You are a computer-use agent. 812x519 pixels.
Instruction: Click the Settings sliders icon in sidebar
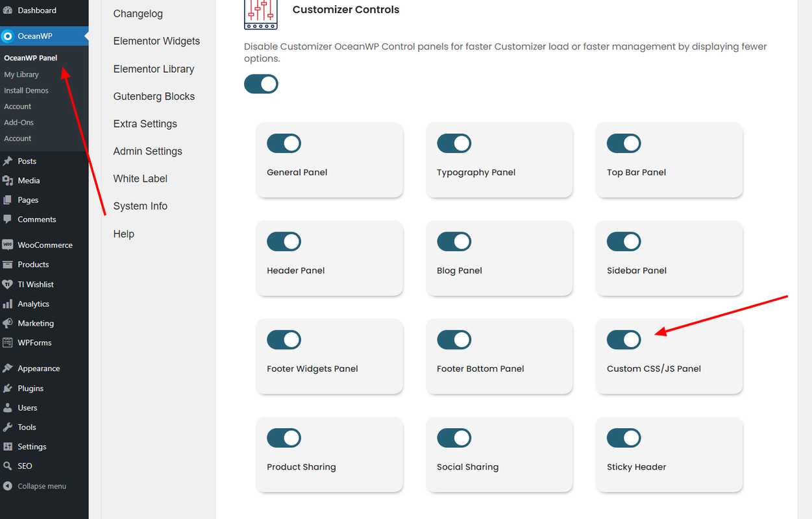tap(8, 446)
